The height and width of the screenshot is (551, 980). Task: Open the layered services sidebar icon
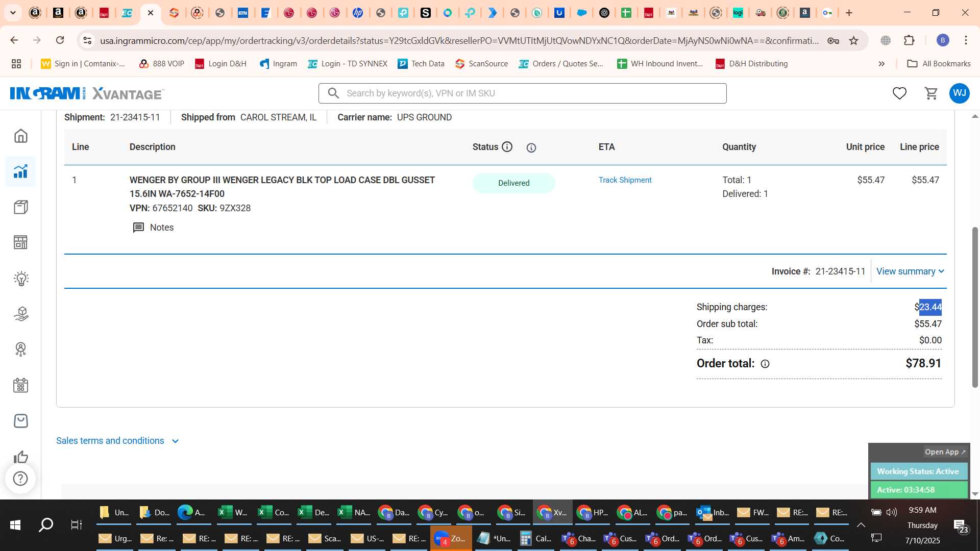tap(20, 314)
